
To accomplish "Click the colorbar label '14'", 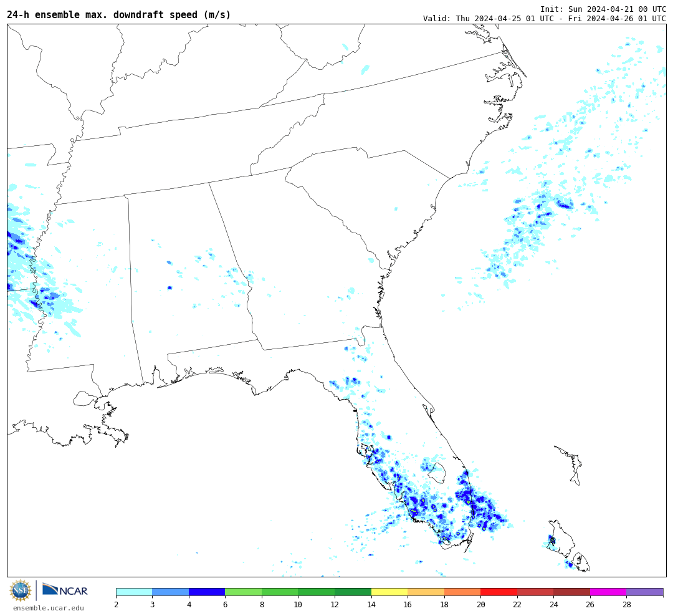I will pos(371,605).
